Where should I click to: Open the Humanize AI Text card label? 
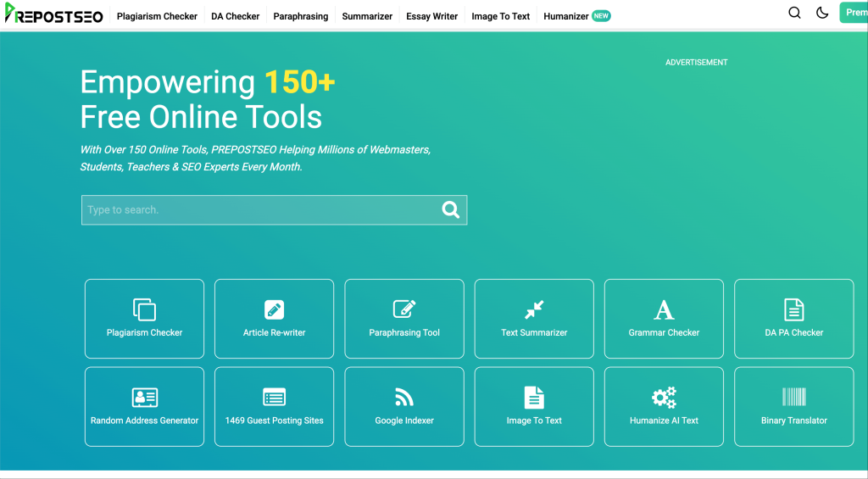664,421
